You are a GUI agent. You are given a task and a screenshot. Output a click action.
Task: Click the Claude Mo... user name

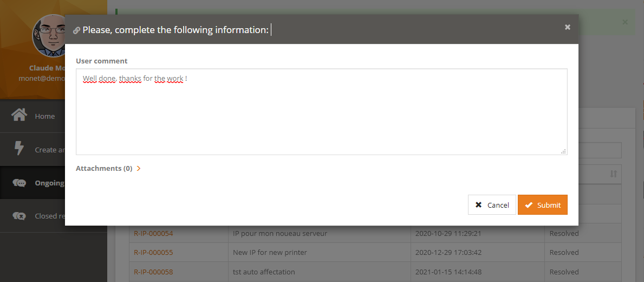pyautogui.click(x=49, y=68)
